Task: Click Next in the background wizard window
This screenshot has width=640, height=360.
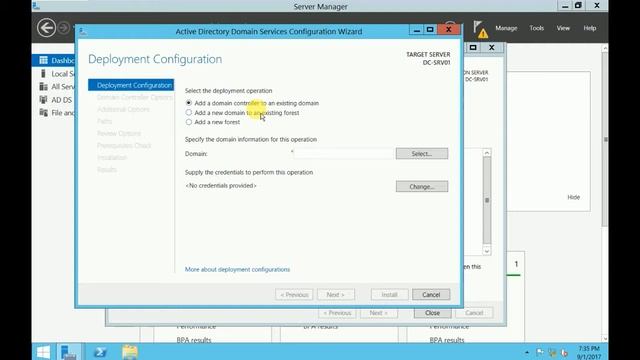Action: click(x=378, y=313)
